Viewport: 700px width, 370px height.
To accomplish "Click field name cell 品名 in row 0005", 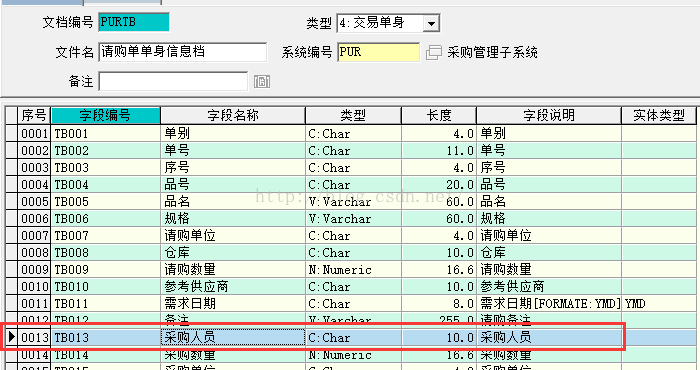I will tap(233, 201).
